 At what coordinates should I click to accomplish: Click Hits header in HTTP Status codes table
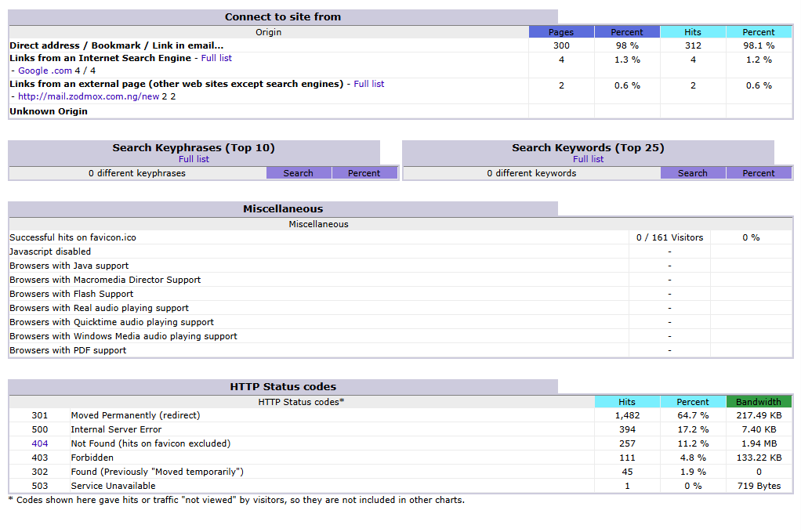click(x=627, y=402)
